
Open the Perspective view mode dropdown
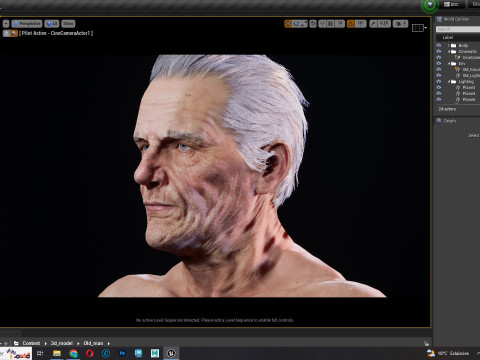(x=27, y=24)
